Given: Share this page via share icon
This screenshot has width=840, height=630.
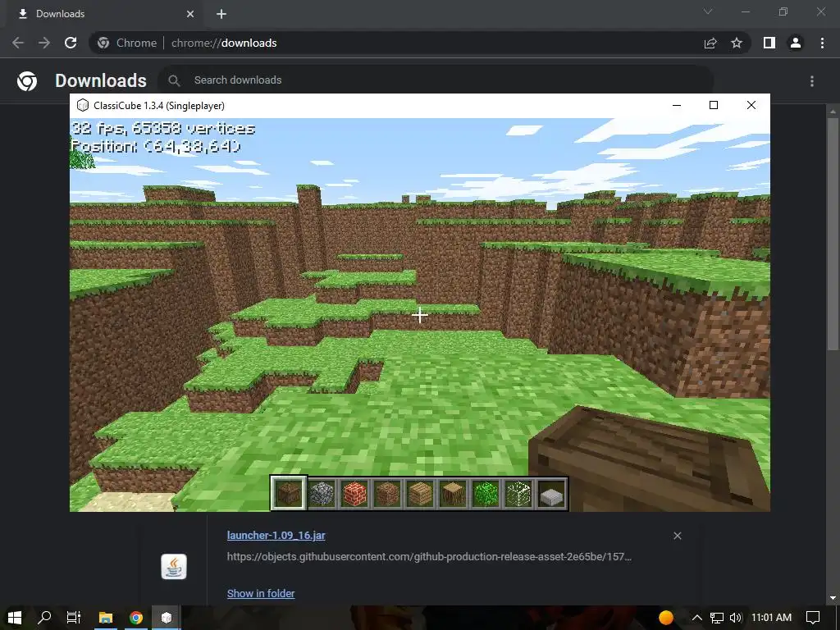Looking at the screenshot, I should pyautogui.click(x=710, y=43).
